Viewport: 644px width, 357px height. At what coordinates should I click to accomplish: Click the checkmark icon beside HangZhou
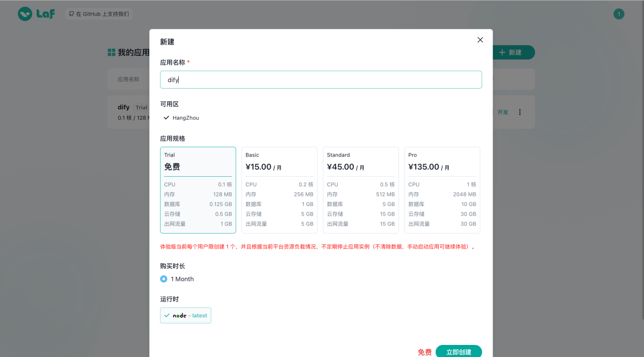click(166, 117)
